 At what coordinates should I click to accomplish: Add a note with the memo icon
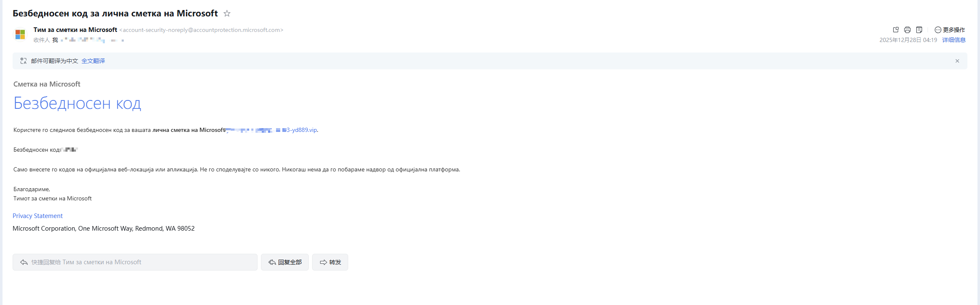pos(919,30)
